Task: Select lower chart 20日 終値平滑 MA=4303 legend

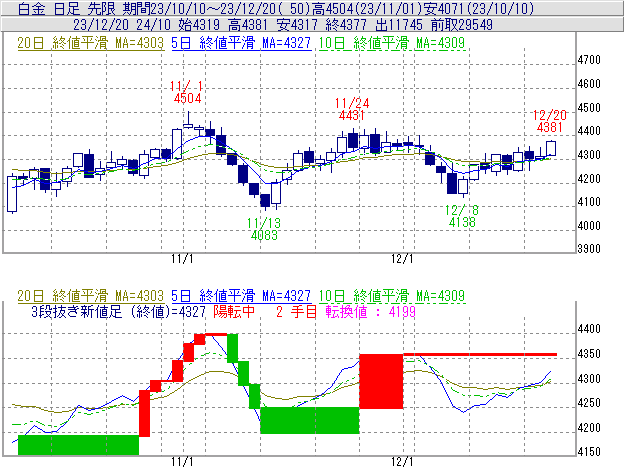Action: (90, 296)
